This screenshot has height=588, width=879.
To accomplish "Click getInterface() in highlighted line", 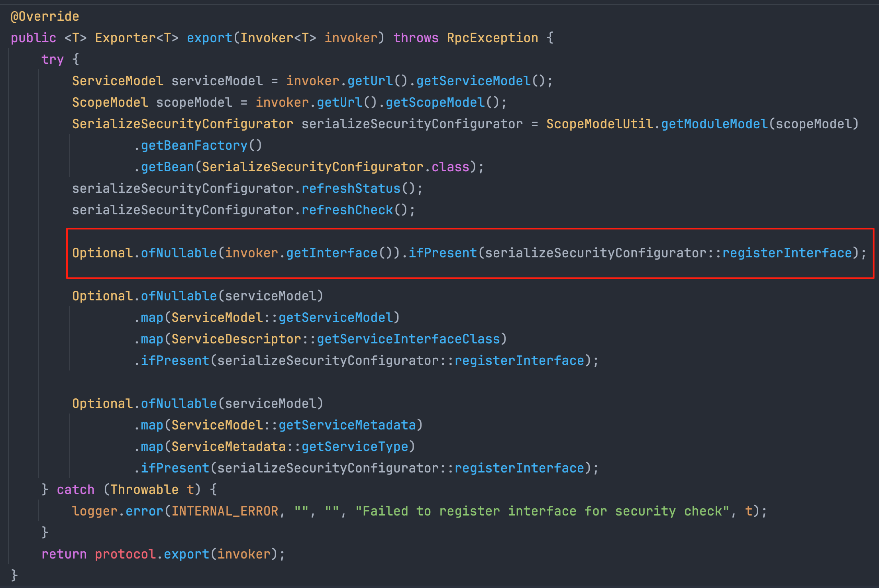I will click(x=332, y=253).
